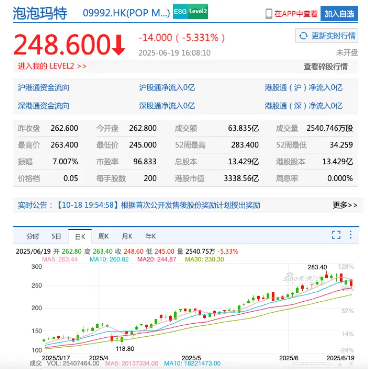Select the 年K yearly chart tab
Image resolution: width=368 pixels, height=370 pixels.
151,236
